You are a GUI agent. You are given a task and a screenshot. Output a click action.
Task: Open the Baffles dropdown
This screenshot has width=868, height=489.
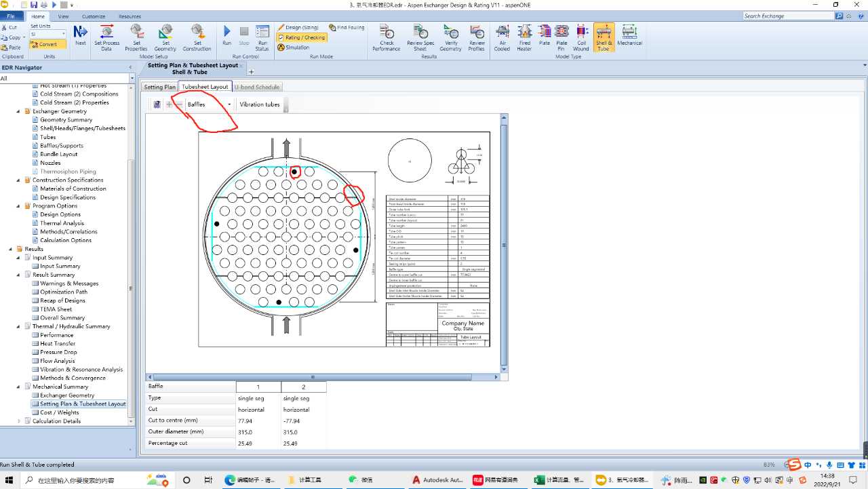[x=229, y=104]
